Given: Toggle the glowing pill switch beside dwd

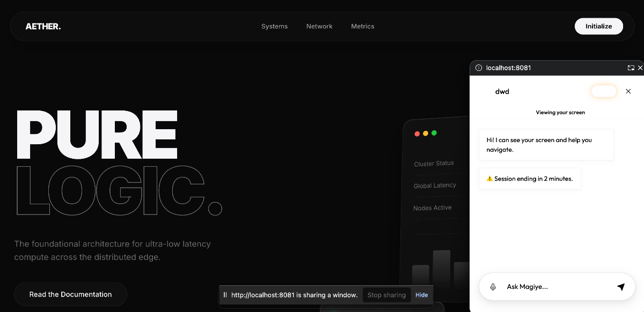Looking at the screenshot, I should [604, 92].
